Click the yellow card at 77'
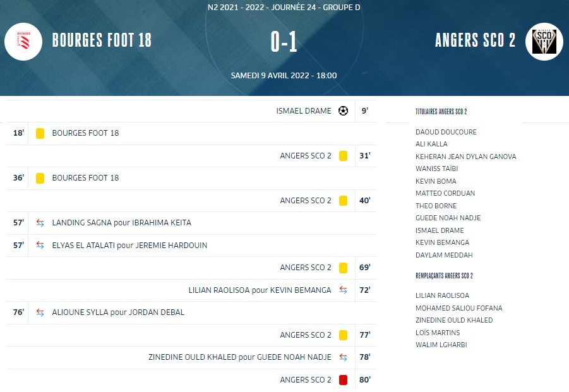Screen dimensions: 569x392 [x=343, y=335]
